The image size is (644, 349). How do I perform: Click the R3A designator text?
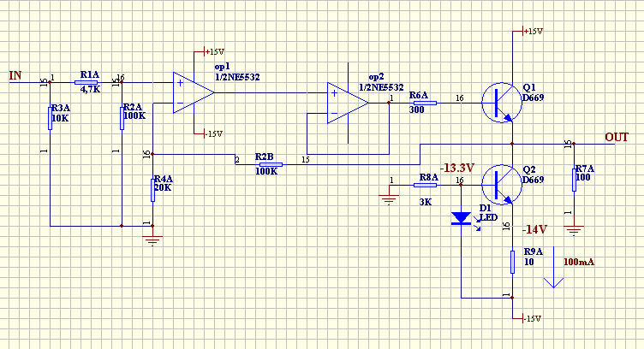tap(61, 108)
